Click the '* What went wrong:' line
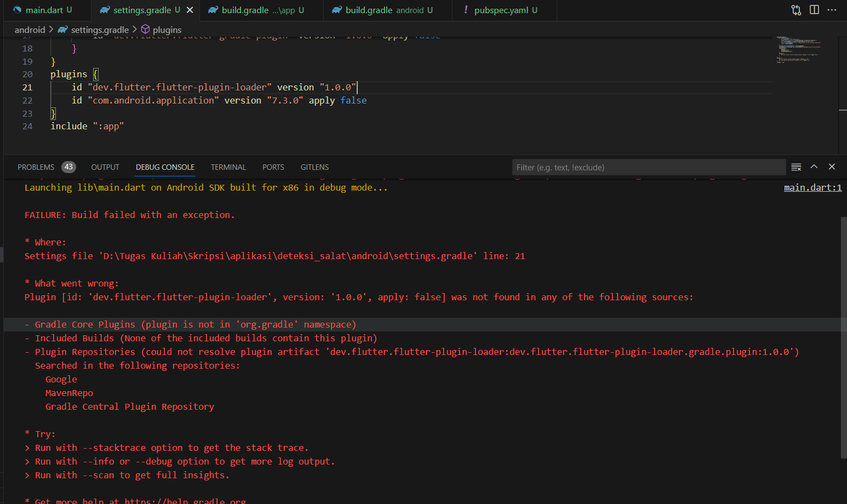This screenshot has height=504, width=847. 71,283
